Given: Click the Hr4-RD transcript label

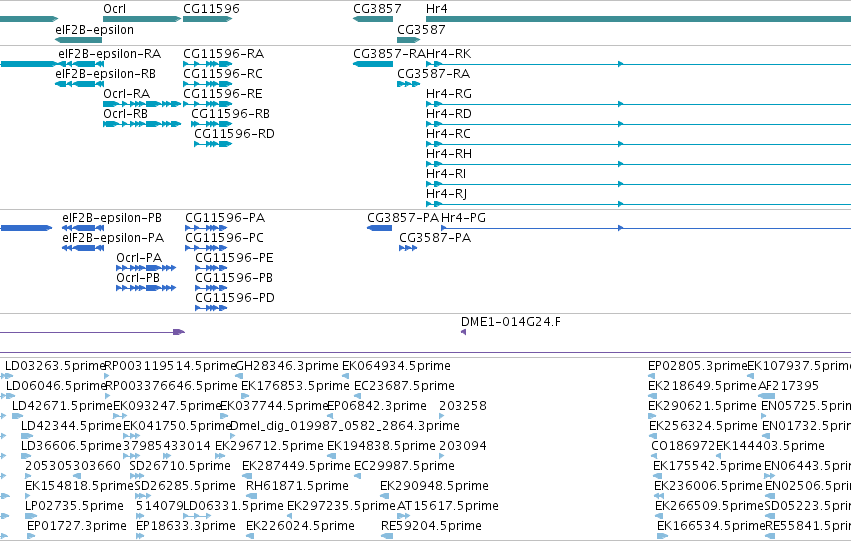Looking at the screenshot, I should [x=449, y=114].
